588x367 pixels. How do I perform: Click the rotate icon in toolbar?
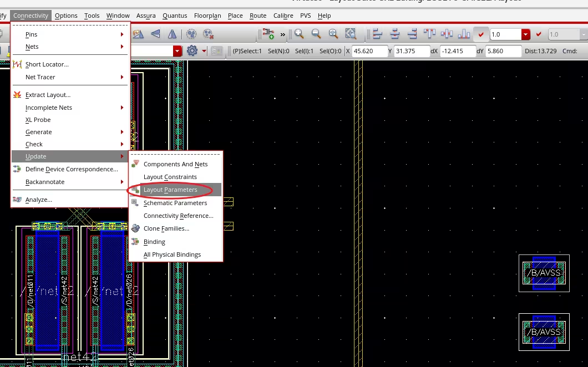tap(138, 34)
